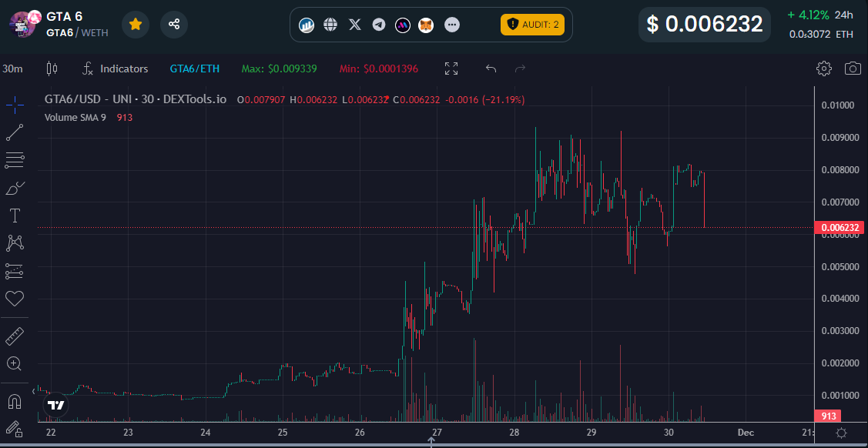The image size is (868, 448).
Task: Open the purple swap aggregator icon
Action: pyautogui.click(x=403, y=25)
